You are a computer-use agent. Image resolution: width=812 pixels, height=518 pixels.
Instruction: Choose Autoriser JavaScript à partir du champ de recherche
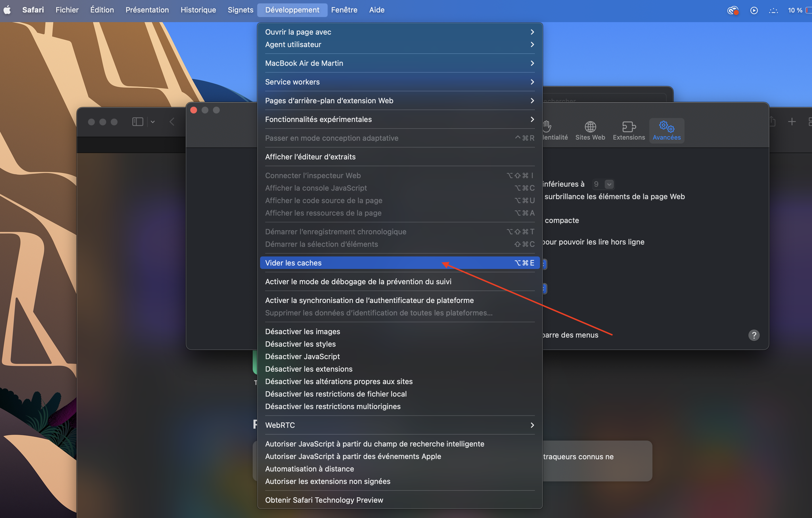click(400, 444)
